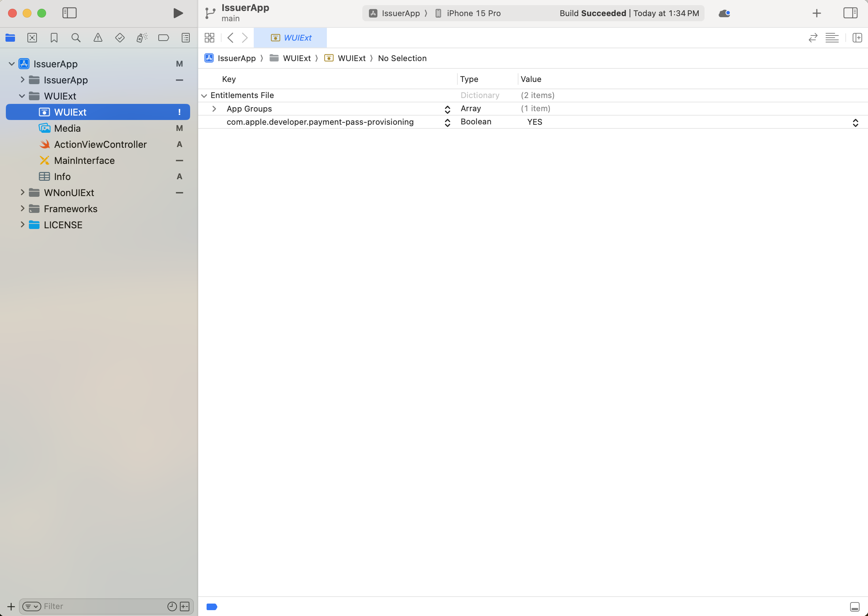Select the IssuerApp scheme

coord(395,13)
